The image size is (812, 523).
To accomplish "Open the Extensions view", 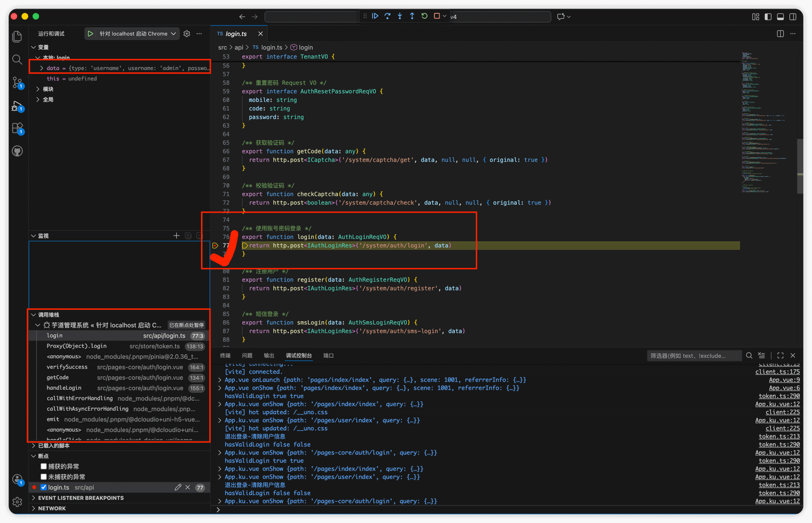I will coord(17,128).
